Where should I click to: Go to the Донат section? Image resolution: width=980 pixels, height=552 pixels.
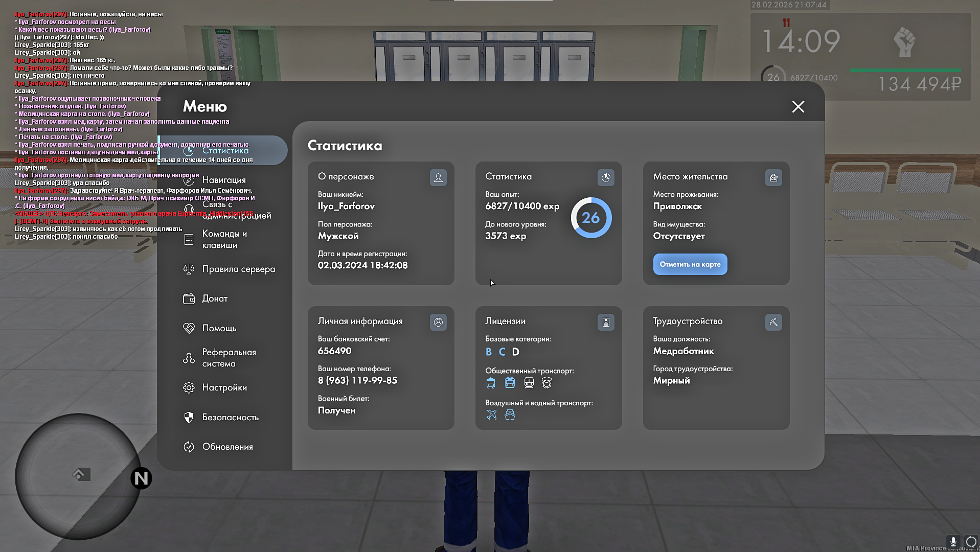pos(215,298)
